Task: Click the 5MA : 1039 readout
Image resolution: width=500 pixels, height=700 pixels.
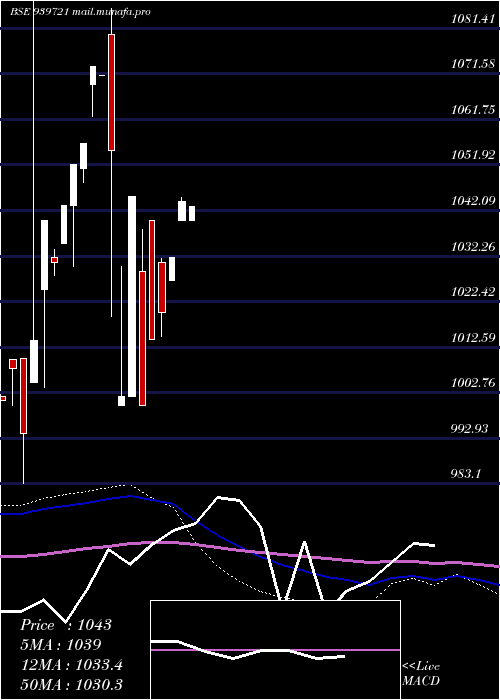Action: click(x=61, y=645)
